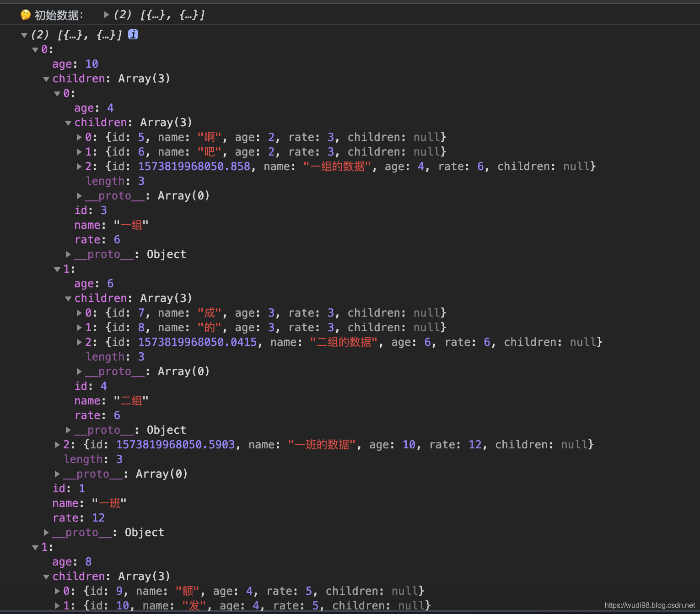This screenshot has width=700, height=614.
Task: Click the id value 1573819968050.5903
Action: (x=176, y=445)
